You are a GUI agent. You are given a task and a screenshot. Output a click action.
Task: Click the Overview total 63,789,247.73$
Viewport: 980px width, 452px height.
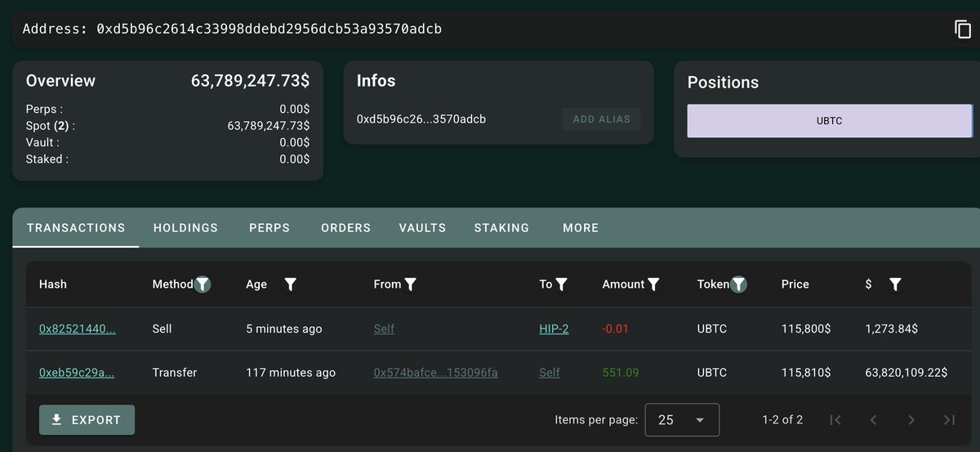click(x=250, y=80)
